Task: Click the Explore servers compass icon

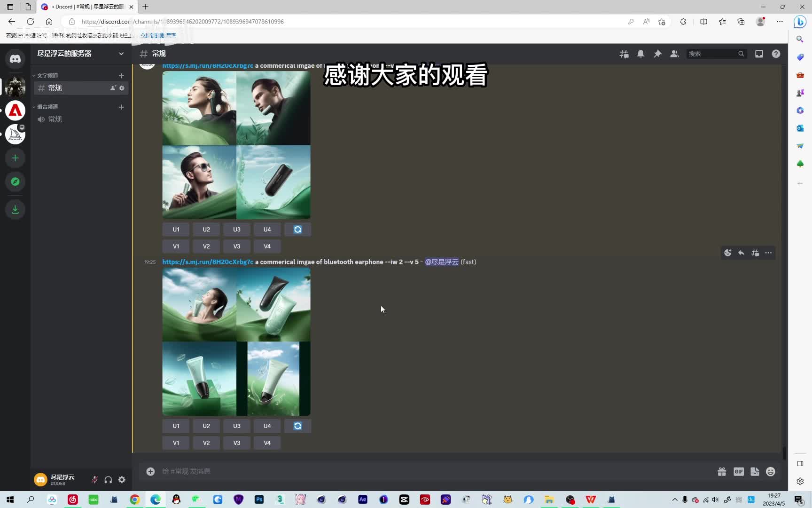Action: tap(15, 182)
